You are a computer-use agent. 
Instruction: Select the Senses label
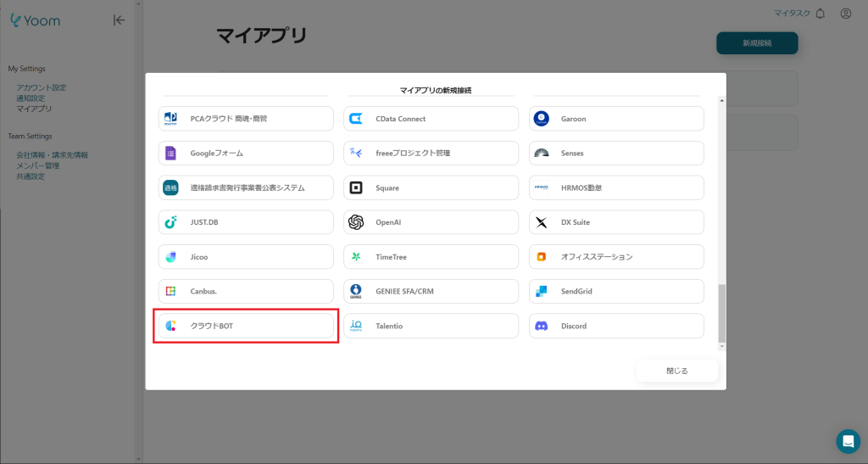572,153
